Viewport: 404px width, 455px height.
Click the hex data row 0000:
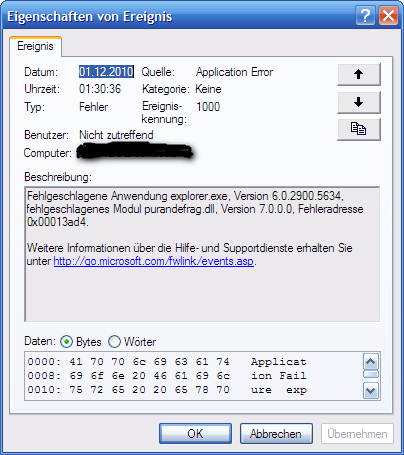[x=167, y=362]
